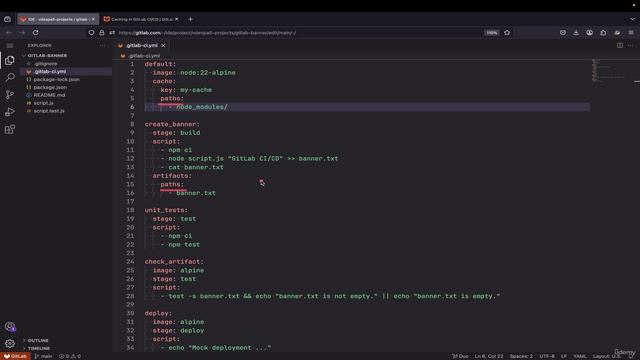Screen dimensions: 640x360
Task: Reload the browser page
Action: (36, 33)
